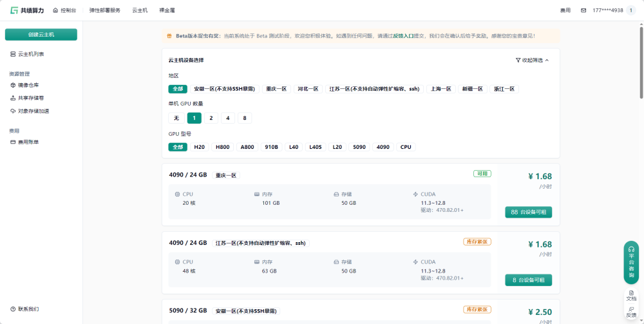Click 内存 icon in 江苏一区 card
This screenshot has width=644, height=324.
point(257,262)
